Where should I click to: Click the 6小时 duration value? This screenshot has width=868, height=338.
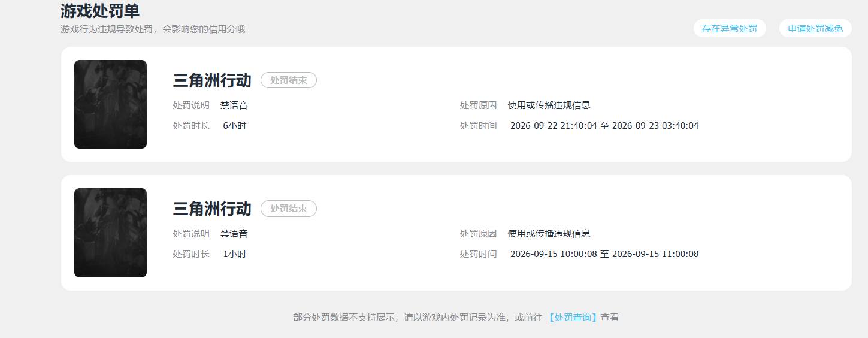click(x=234, y=126)
